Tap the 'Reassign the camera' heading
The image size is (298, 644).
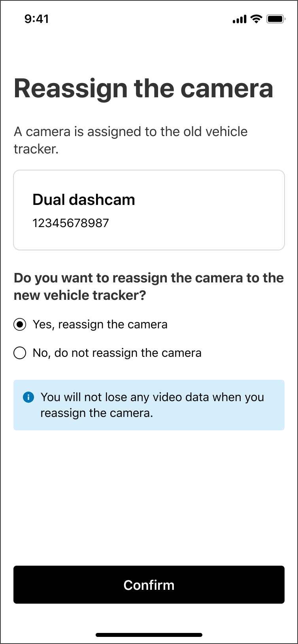143,88
